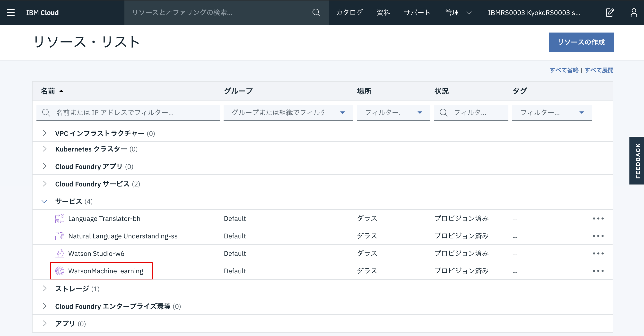
Task: Expand the VPC インフラストラクチャー section
Action: [x=44, y=133]
